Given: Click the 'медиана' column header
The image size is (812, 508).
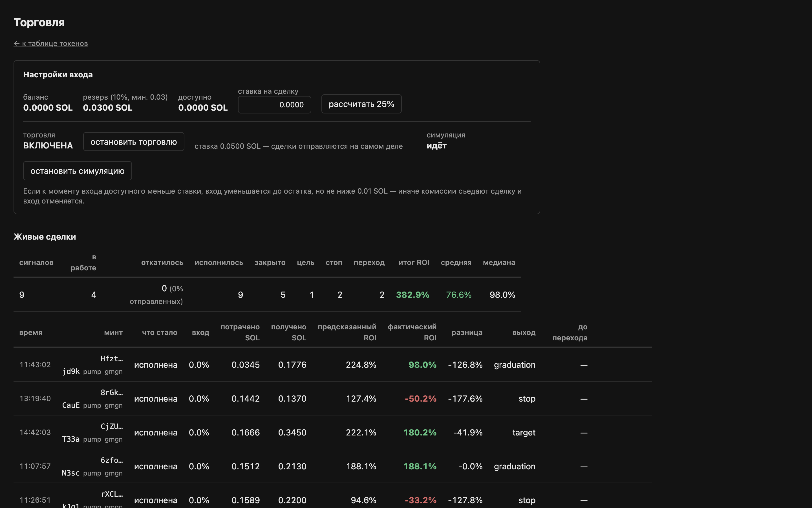Looking at the screenshot, I should pos(499,262).
